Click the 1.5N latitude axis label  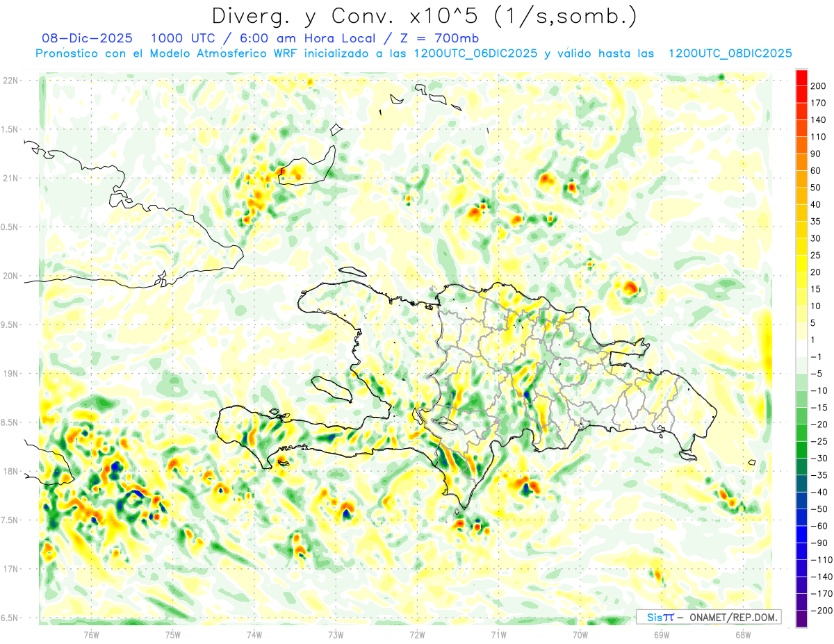(11, 129)
